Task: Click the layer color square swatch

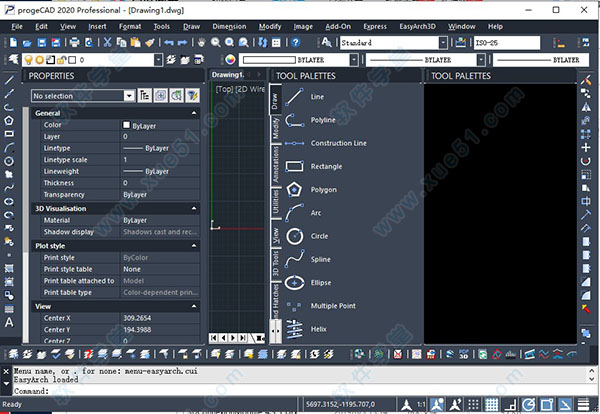Action: pos(72,60)
